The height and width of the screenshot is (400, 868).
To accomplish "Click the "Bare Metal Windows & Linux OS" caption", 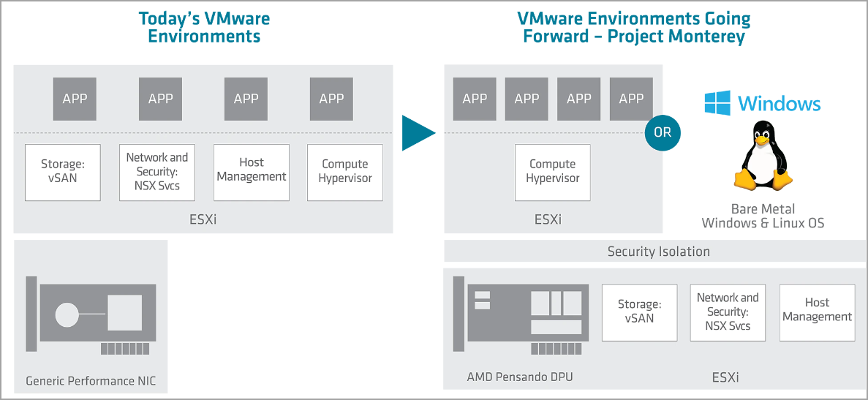I will (763, 216).
